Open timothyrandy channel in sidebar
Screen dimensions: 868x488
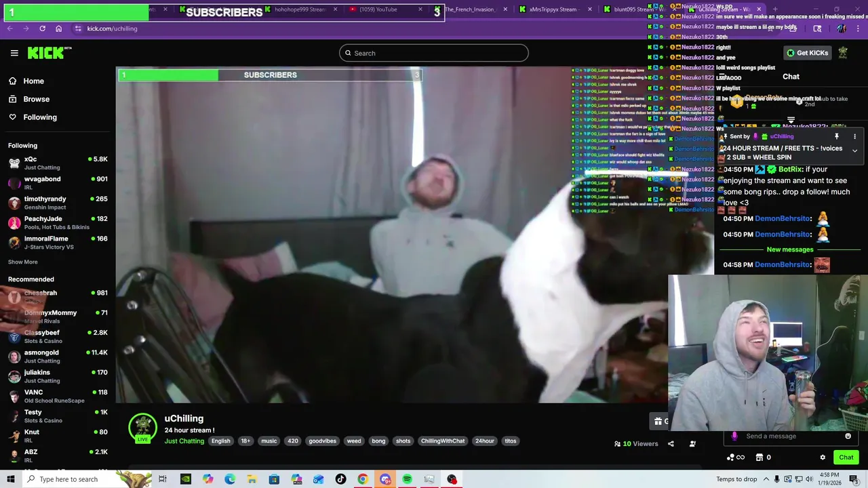pos(58,203)
